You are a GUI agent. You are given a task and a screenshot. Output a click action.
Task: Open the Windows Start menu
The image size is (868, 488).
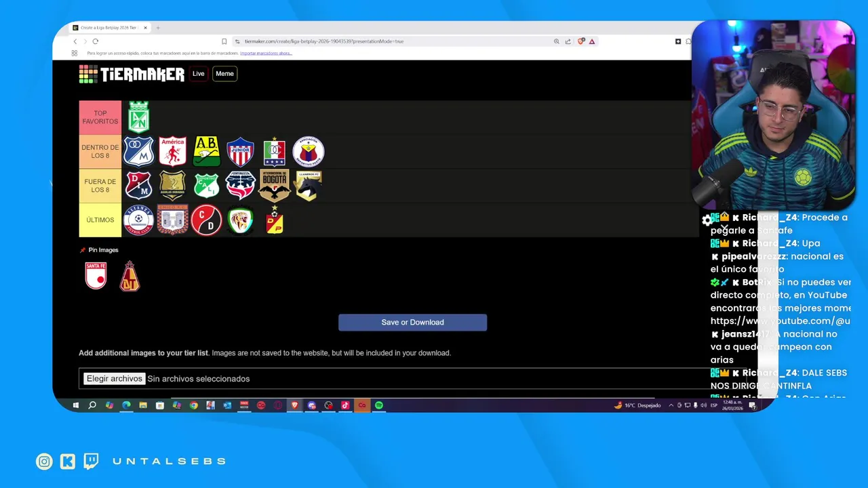(75, 405)
